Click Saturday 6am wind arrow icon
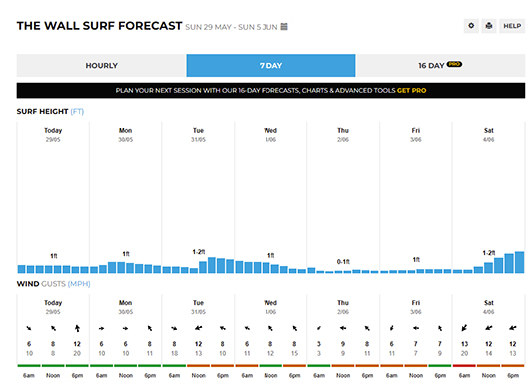The height and width of the screenshot is (392, 532). pyautogui.click(x=464, y=328)
